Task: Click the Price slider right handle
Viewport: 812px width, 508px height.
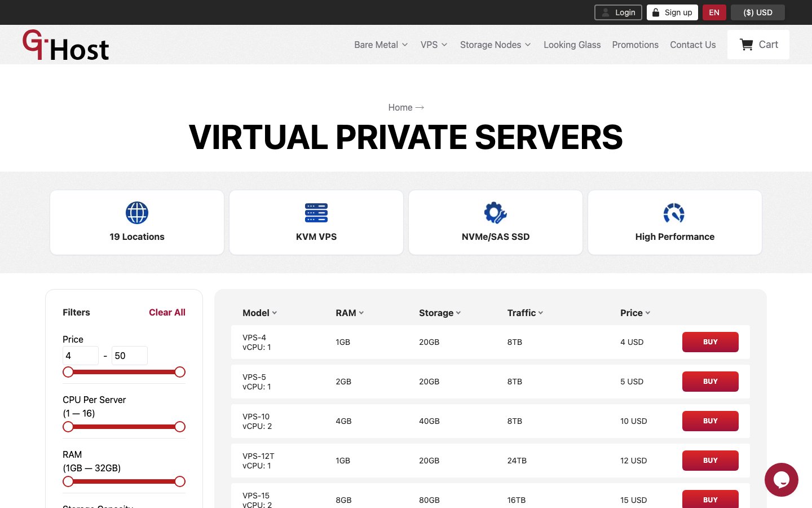Action: 180,372
